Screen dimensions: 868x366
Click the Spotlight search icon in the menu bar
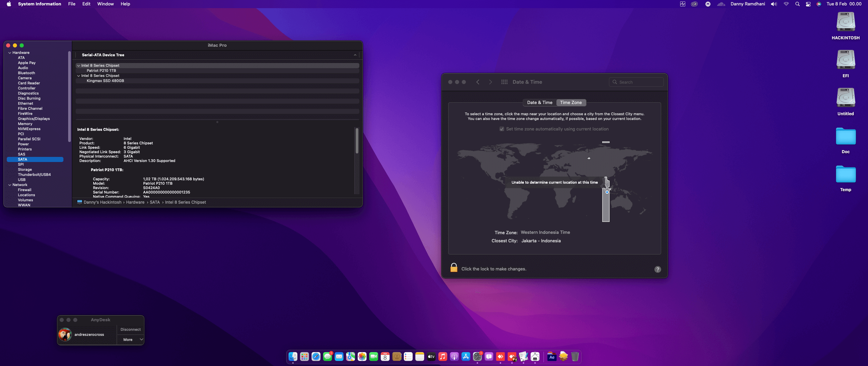[797, 4]
